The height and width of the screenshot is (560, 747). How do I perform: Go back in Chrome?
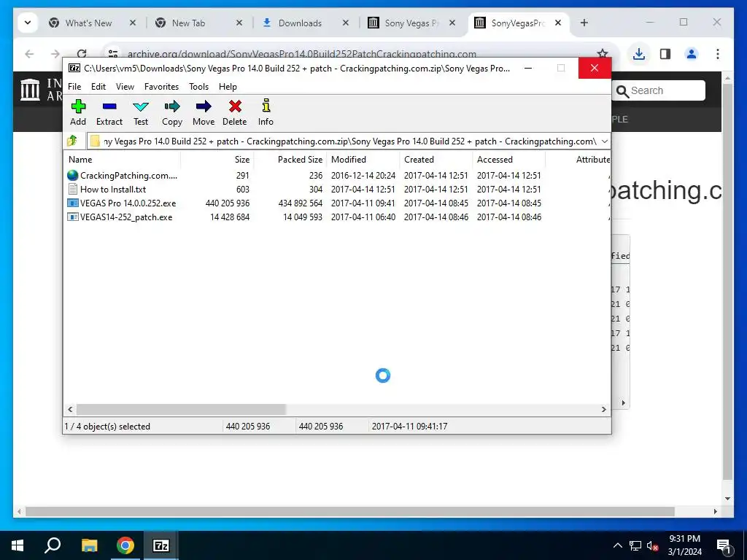coord(29,54)
